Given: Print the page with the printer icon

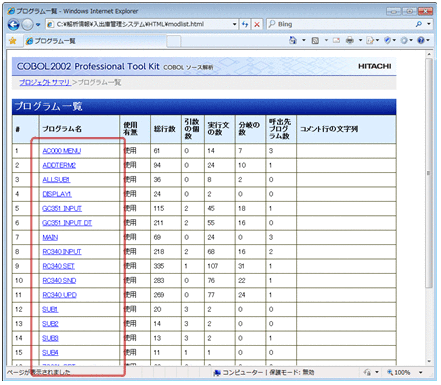Looking at the screenshot, I should (350, 41).
